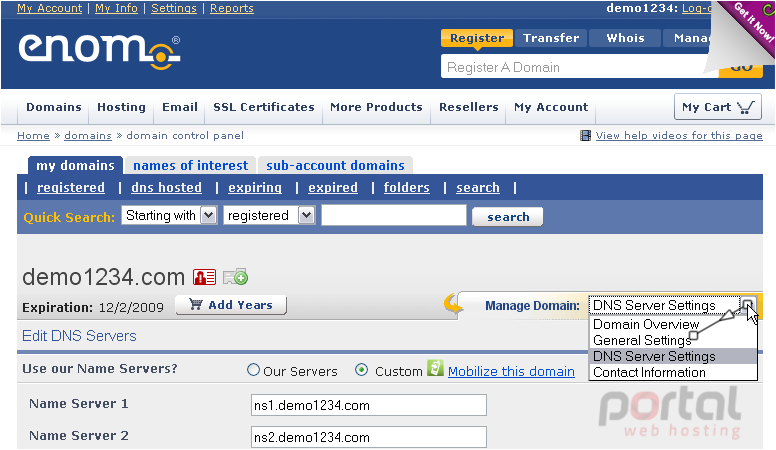Click the My Cart button
This screenshot has height=450, width=776.
coord(718,106)
